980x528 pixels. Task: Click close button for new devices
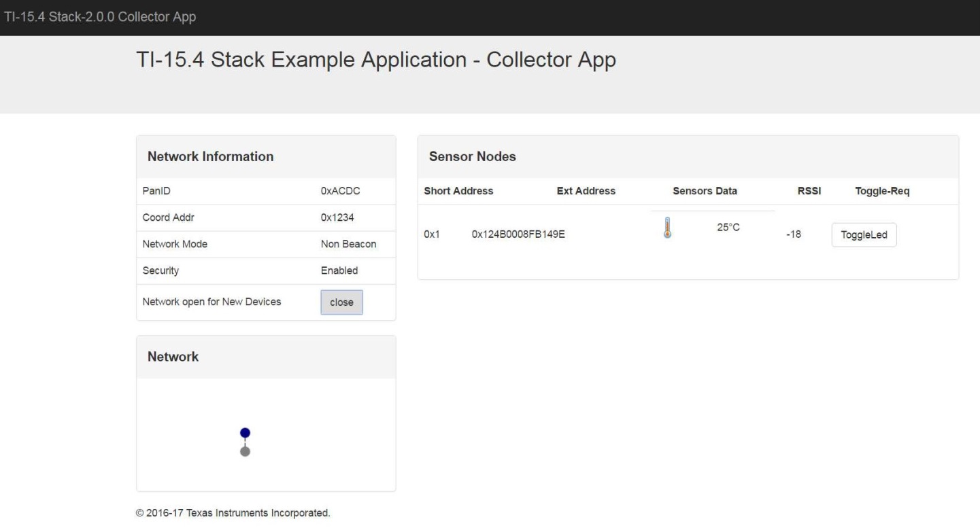(341, 303)
